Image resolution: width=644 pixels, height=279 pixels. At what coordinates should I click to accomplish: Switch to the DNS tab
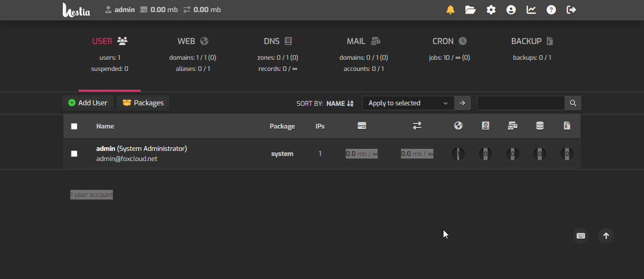click(277, 42)
